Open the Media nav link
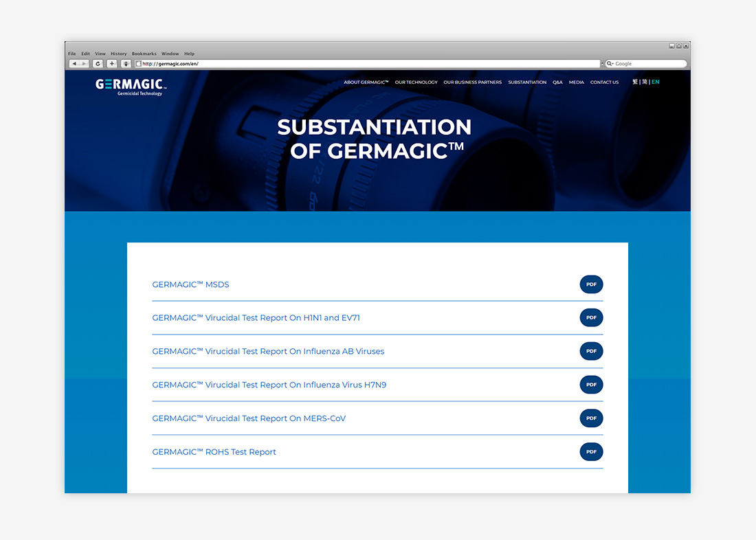The width and height of the screenshot is (756, 540). point(577,82)
